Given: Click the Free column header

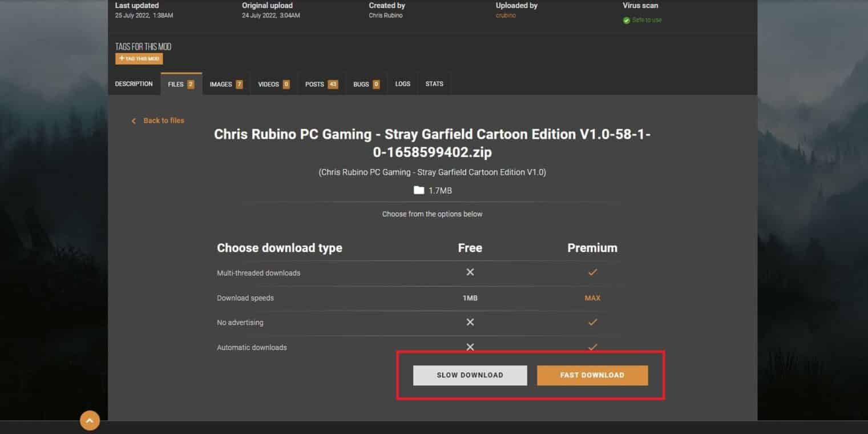Looking at the screenshot, I should tap(470, 248).
